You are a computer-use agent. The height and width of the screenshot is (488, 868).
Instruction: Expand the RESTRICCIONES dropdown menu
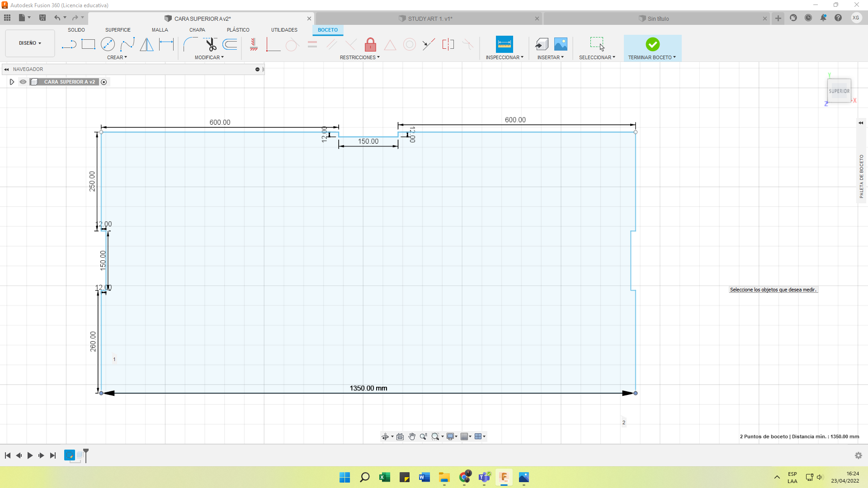[360, 57]
